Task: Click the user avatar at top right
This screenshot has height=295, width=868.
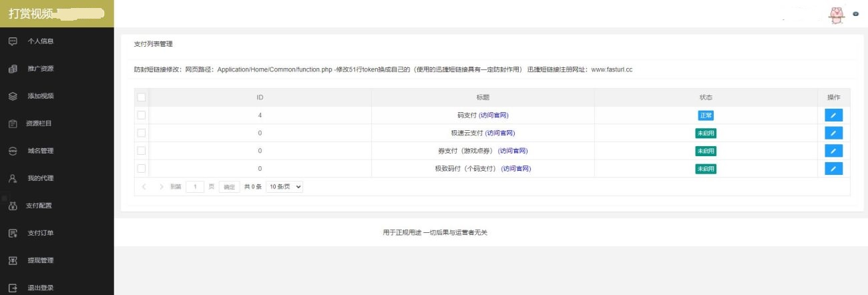Action: point(837,14)
